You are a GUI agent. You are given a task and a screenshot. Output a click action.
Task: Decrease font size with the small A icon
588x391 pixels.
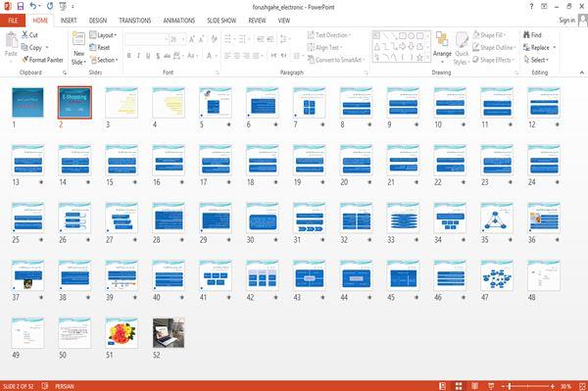tap(201, 39)
